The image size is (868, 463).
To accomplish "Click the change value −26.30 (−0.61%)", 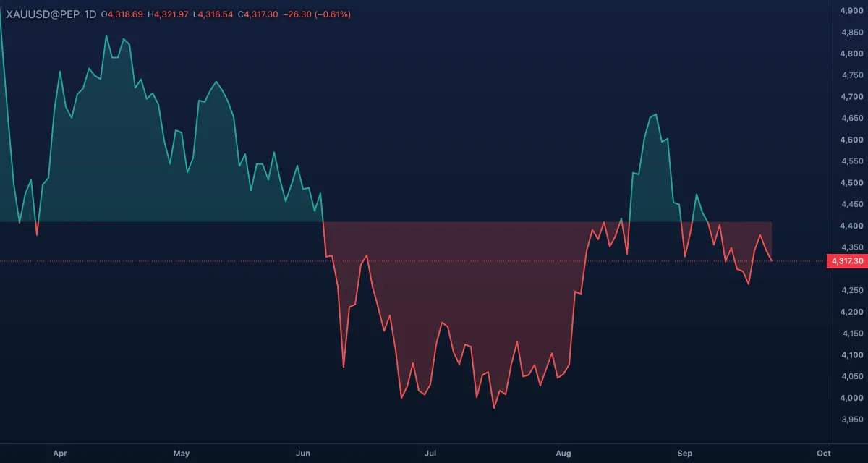I will coord(317,14).
